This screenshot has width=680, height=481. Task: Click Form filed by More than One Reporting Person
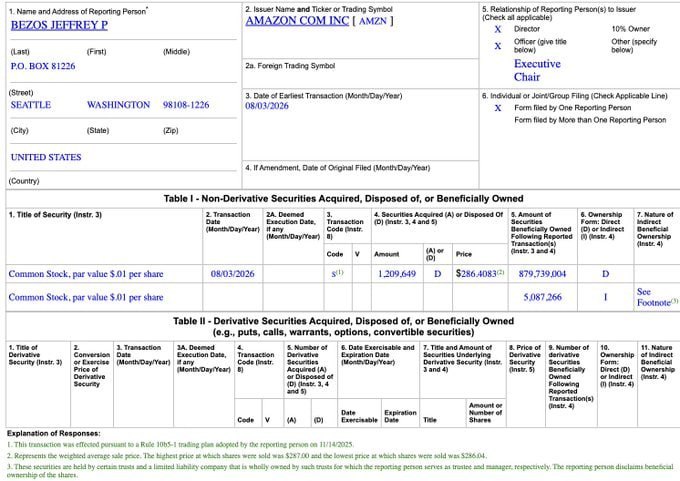[590, 120]
